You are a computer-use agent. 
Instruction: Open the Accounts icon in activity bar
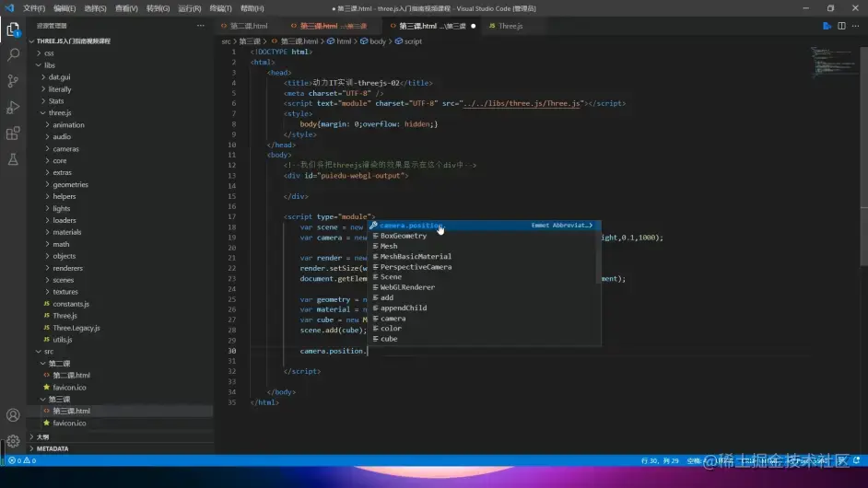click(x=13, y=415)
